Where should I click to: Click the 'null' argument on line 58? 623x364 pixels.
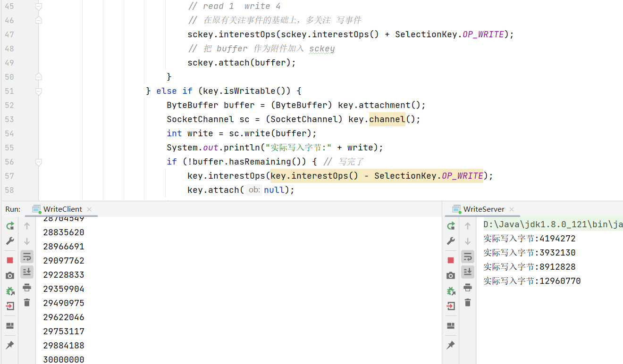[x=274, y=190]
